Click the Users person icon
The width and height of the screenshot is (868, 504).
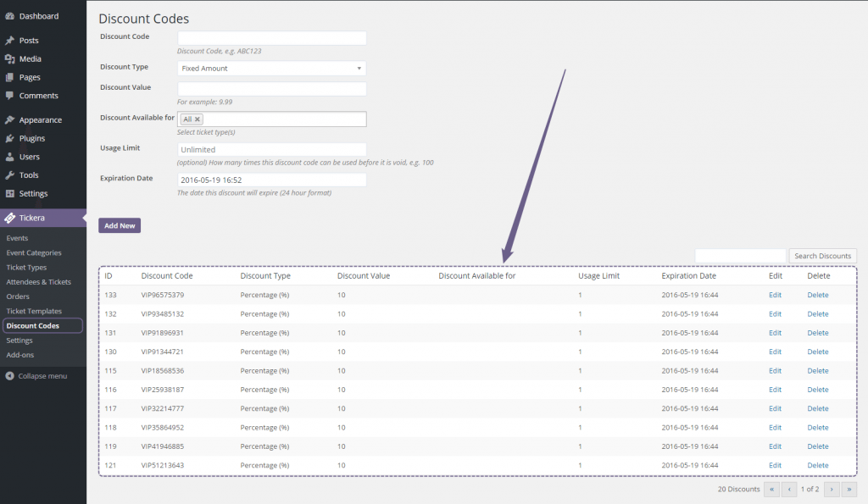[x=9, y=157]
